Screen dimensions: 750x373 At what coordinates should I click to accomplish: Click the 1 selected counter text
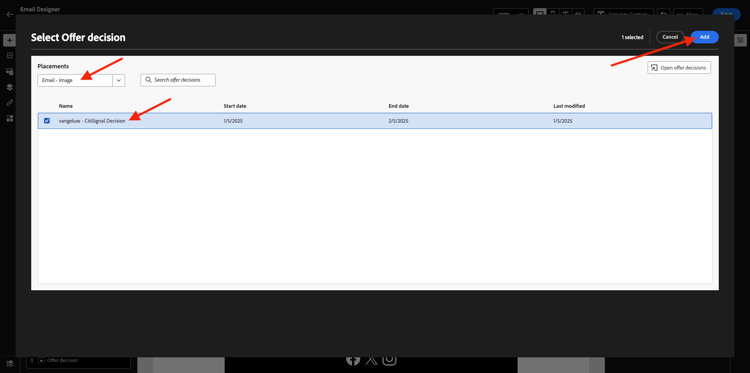tap(632, 37)
